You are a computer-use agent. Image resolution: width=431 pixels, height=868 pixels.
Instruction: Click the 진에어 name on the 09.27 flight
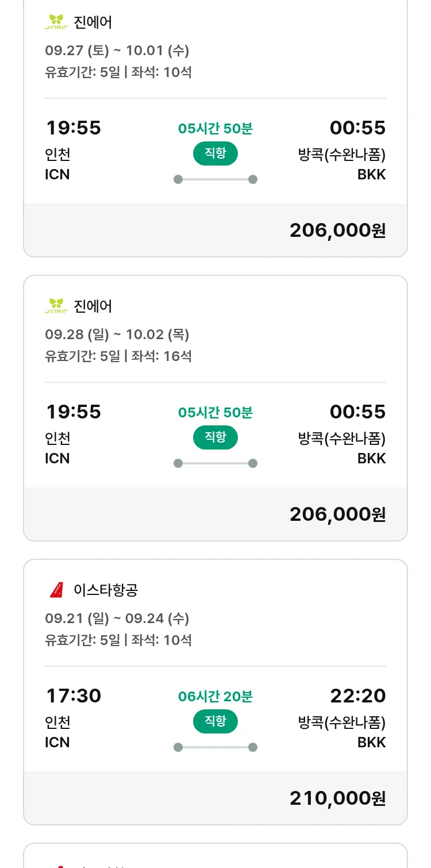93,22
